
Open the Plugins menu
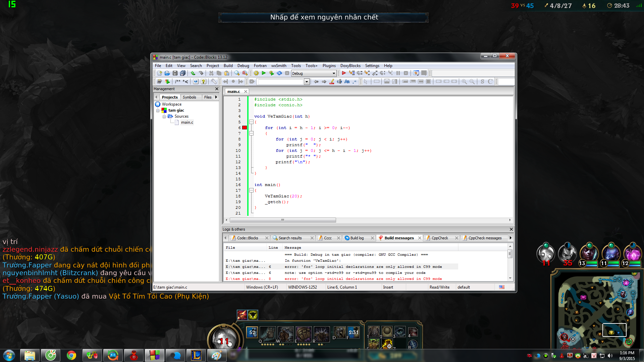click(329, 66)
